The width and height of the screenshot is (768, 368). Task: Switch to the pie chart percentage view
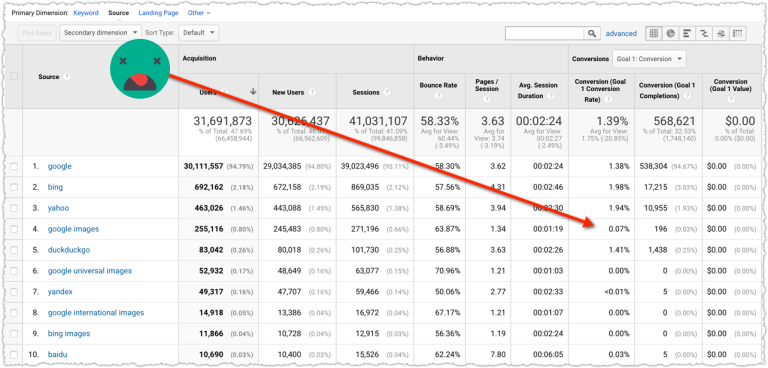tap(671, 33)
